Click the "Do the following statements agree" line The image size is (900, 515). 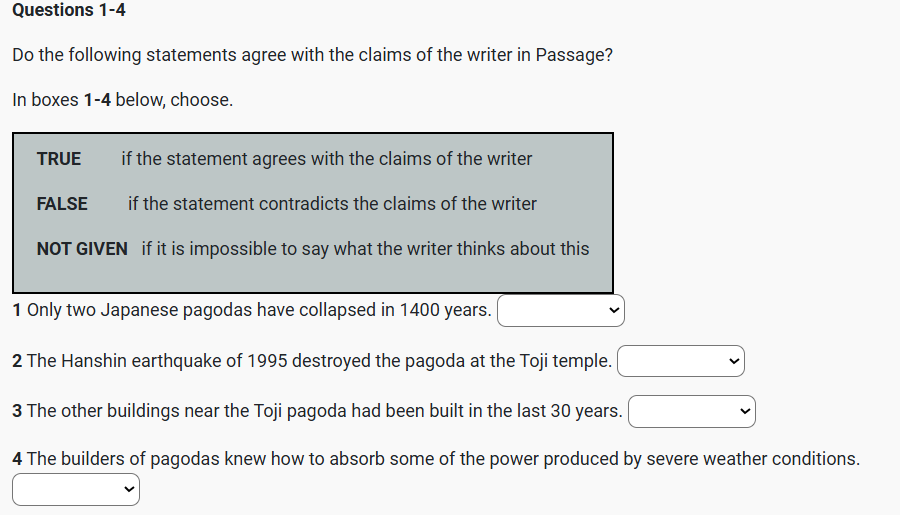(x=312, y=55)
